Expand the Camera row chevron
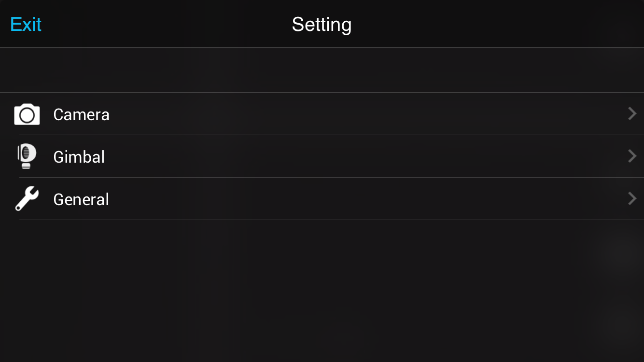644x362 pixels. (x=632, y=114)
